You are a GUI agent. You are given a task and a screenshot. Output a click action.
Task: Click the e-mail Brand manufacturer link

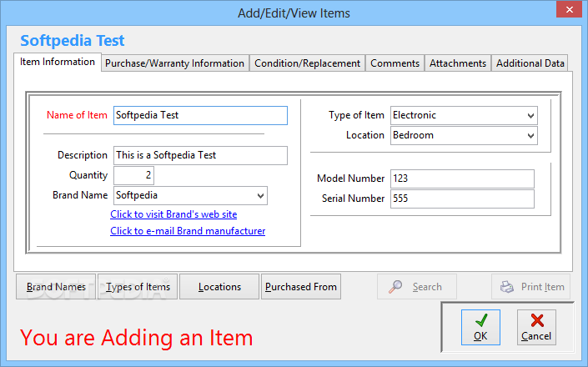coord(188,231)
